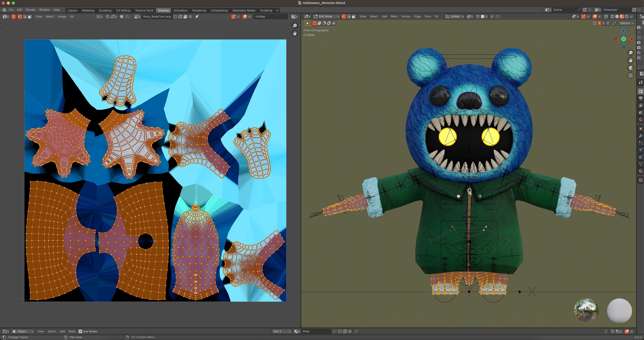644x340 pixels.
Task: Open the Shading workspace tab
Action: click(x=163, y=10)
